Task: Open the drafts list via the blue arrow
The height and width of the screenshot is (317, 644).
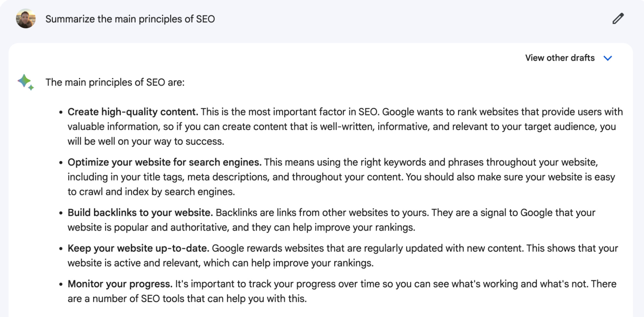Action: point(608,58)
